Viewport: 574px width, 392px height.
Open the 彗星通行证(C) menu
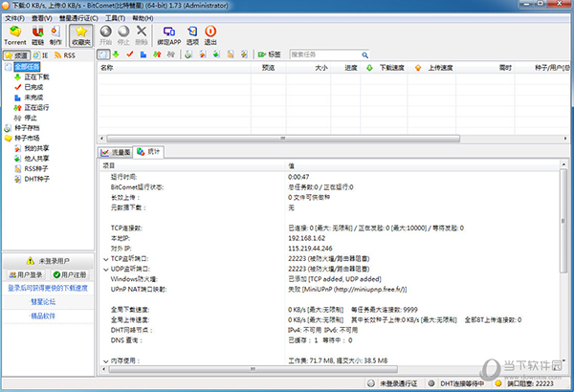tap(78, 18)
